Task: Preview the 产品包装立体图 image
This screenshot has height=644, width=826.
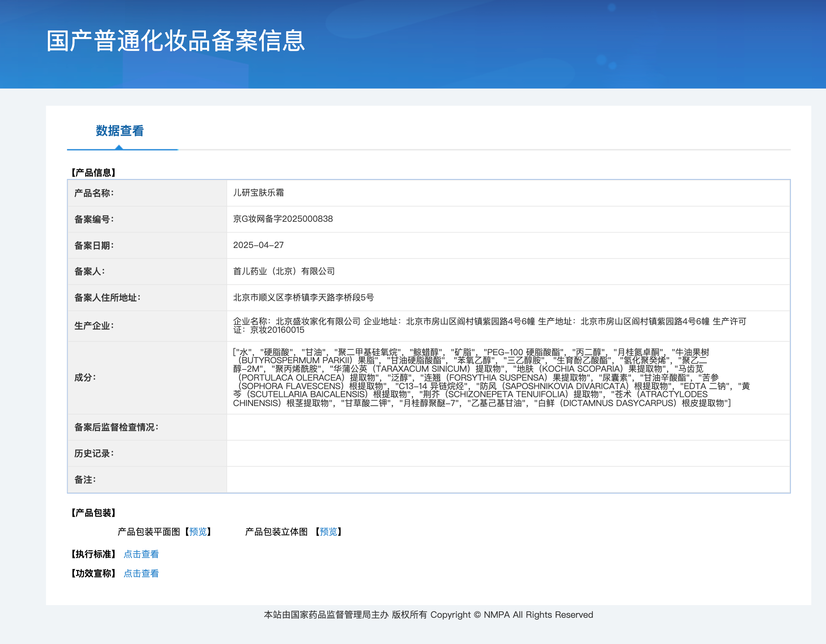Action: coord(328,532)
